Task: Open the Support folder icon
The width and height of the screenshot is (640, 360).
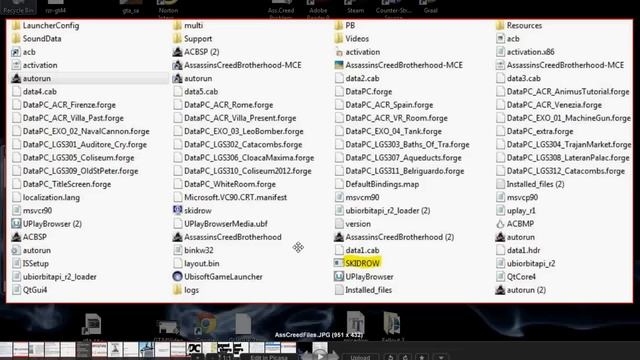Action: point(177,39)
